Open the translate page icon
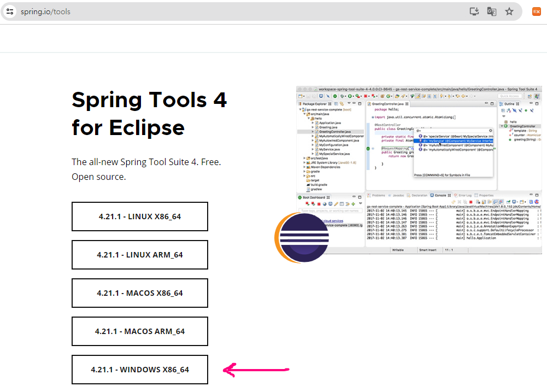The image size is (547, 392). [x=491, y=11]
